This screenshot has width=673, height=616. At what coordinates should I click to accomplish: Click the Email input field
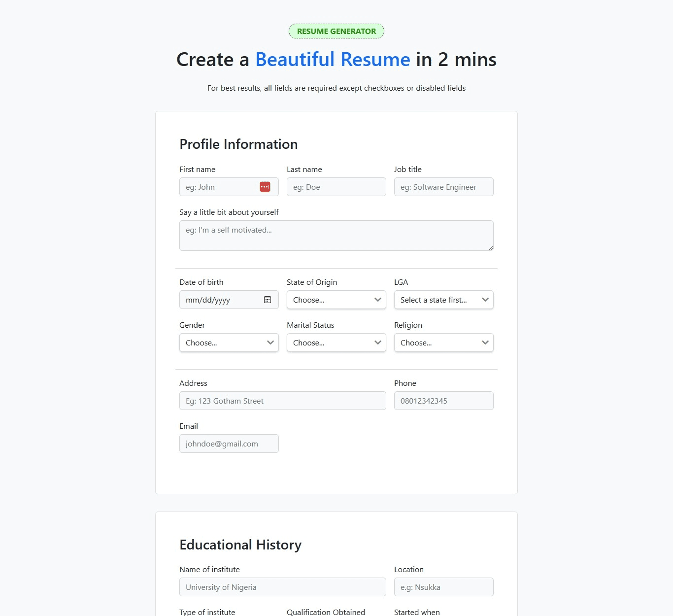(x=229, y=444)
